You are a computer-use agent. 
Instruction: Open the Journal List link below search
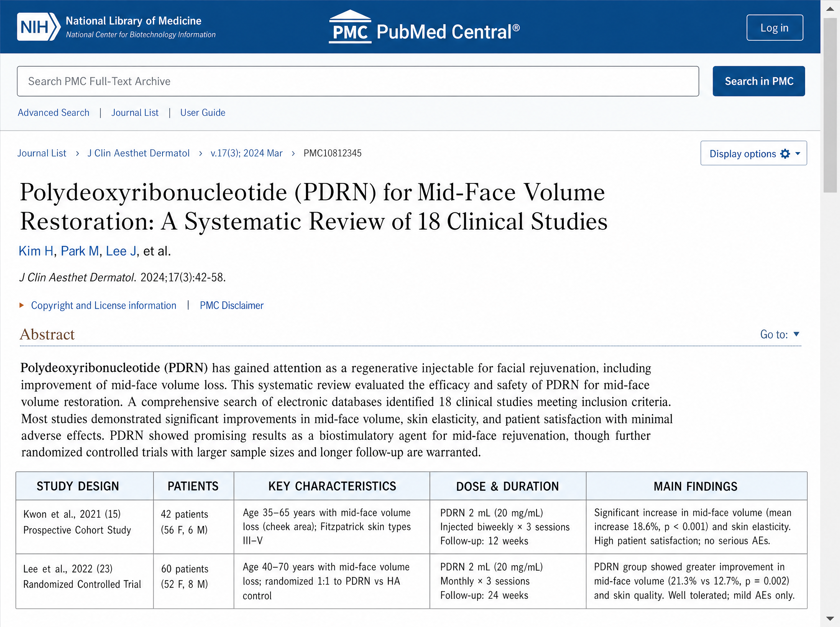pyautogui.click(x=135, y=113)
